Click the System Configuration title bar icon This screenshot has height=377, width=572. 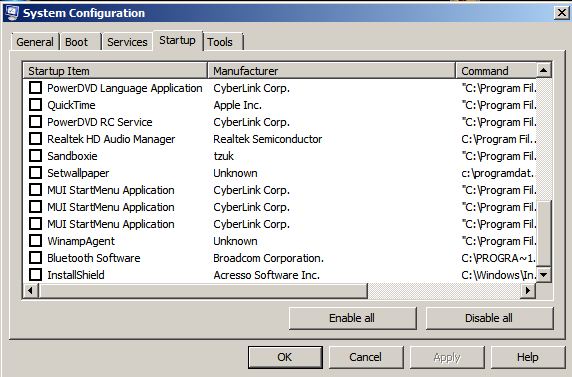coord(11,13)
